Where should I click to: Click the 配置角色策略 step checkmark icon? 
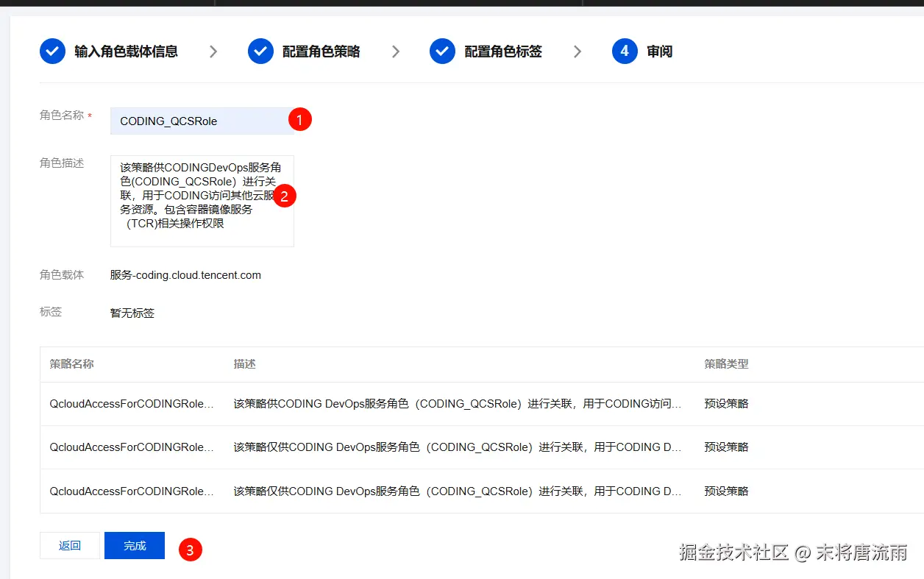(x=260, y=51)
